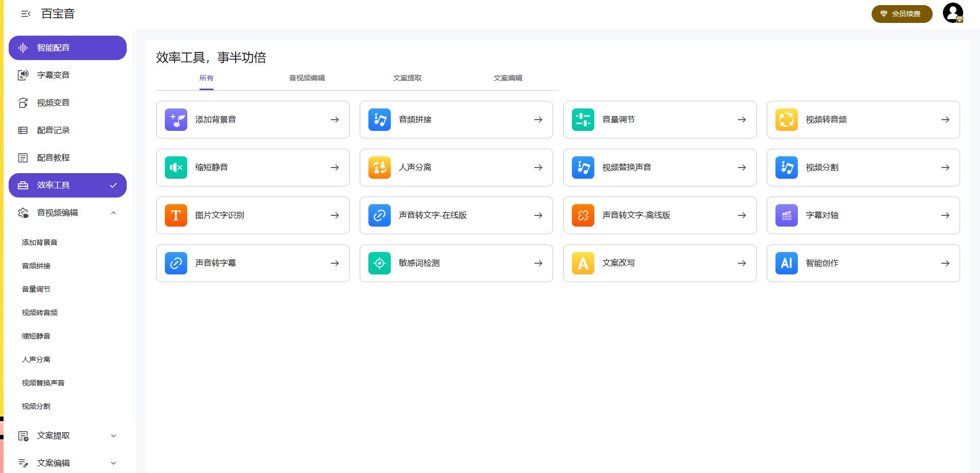Switch to the 文案提取 tab
The image size is (980, 473).
[407, 78]
